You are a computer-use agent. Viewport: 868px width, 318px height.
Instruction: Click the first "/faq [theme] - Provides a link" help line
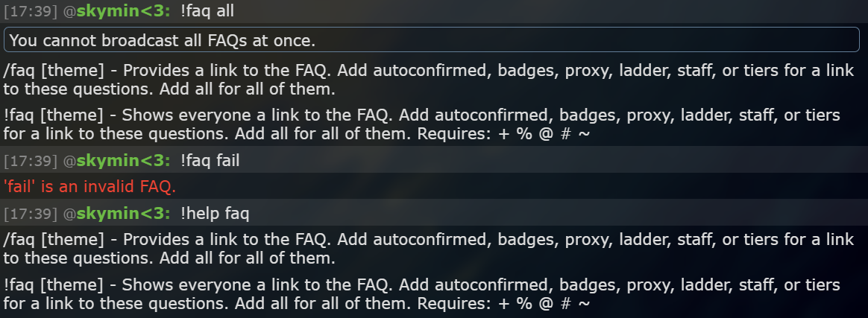(x=429, y=79)
